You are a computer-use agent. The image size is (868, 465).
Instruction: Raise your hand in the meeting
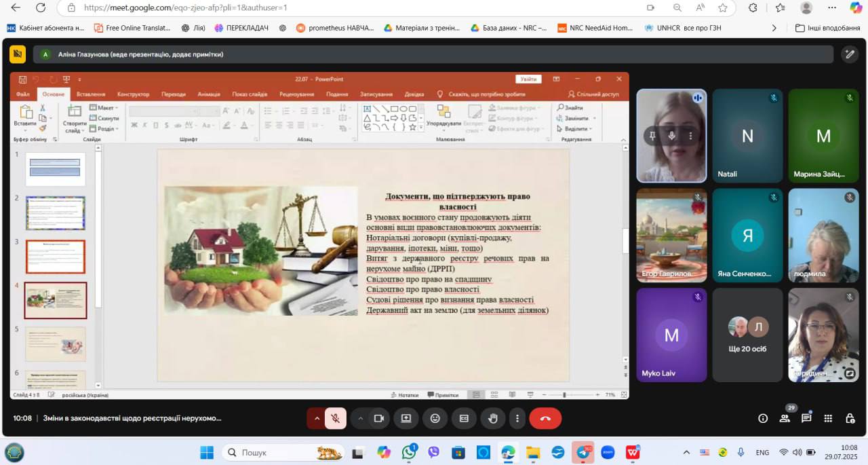pyautogui.click(x=494, y=418)
